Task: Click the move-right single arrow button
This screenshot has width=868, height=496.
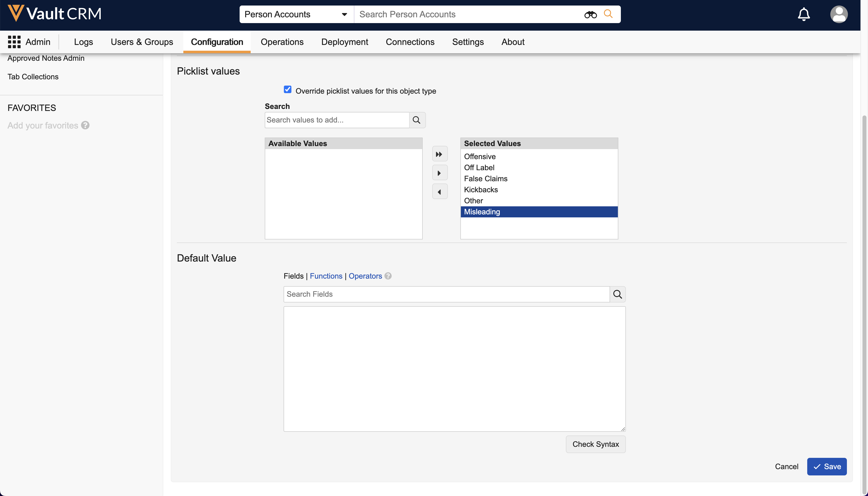Action: [x=439, y=173]
